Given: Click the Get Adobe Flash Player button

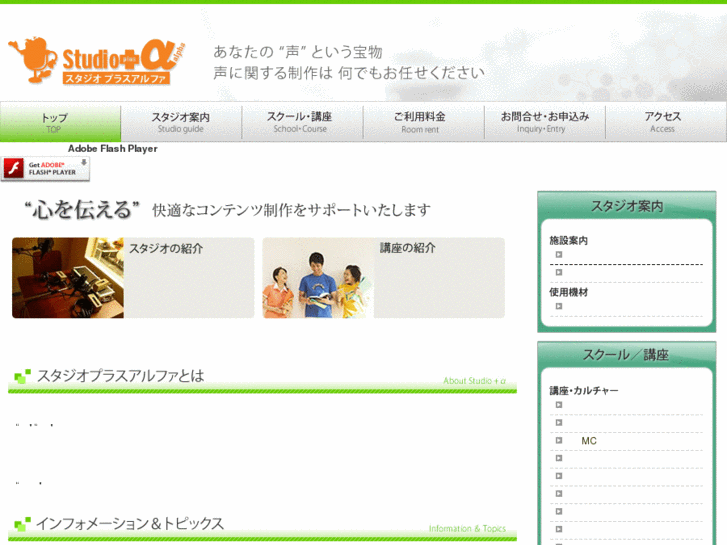Looking at the screenshot, I should coord(45,168).
